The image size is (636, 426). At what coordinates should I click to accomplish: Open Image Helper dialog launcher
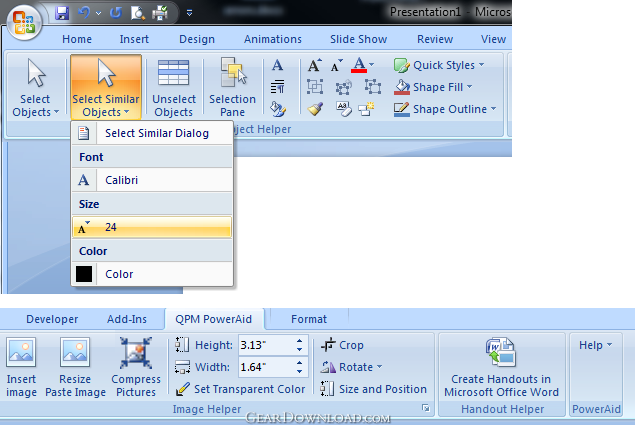click(425, 408)
